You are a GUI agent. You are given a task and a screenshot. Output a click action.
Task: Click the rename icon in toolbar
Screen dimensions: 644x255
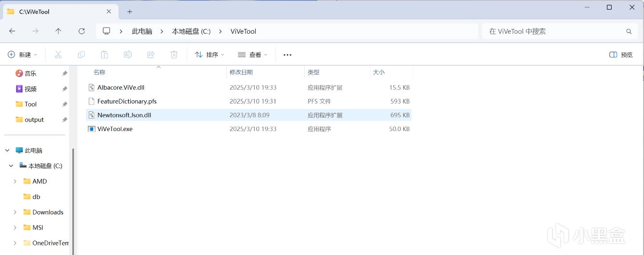(x=127, y=55)
